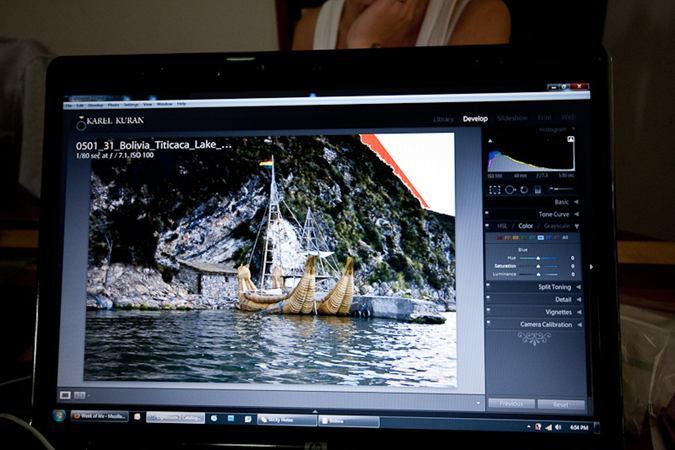Select the purple color swatch
This screenshot has height=450, width=675.
click(551, 238)
